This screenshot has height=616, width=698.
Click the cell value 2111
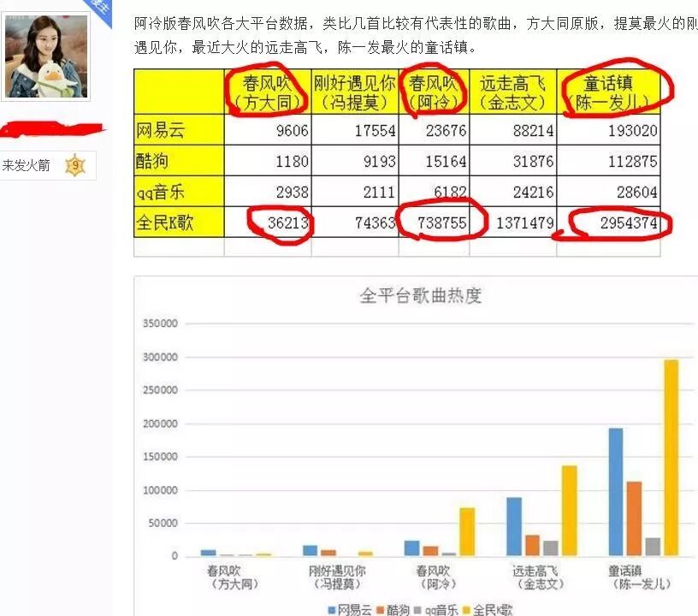[x=379, y=192]
